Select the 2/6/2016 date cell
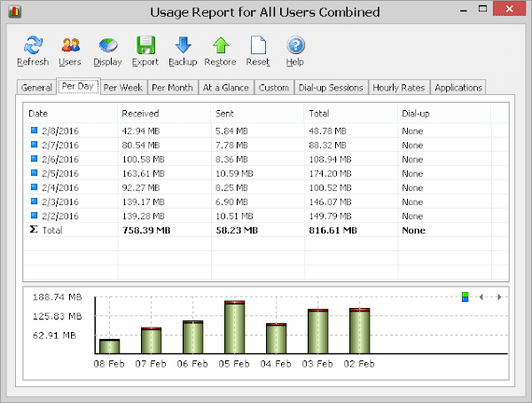The image size is (532, 403). point(60,160)
